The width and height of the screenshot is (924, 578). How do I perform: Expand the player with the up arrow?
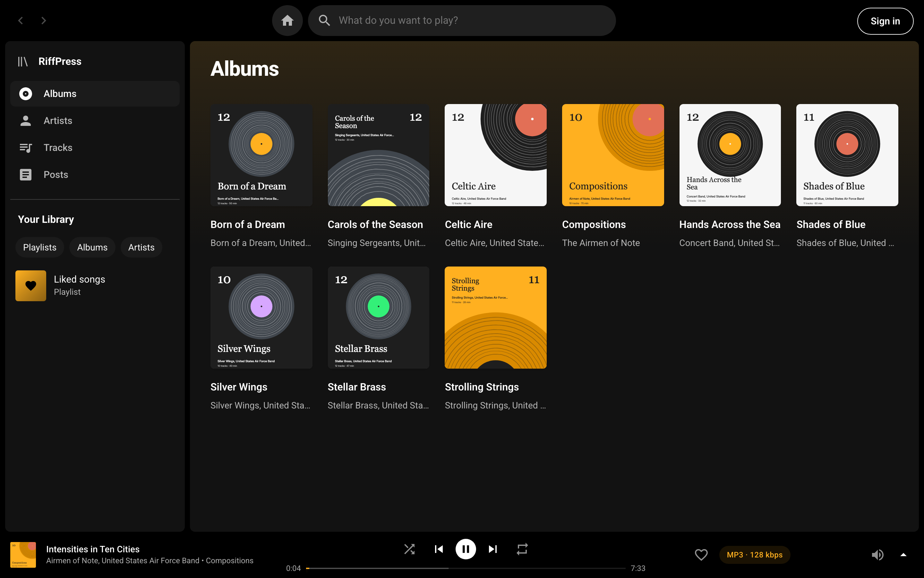coord(903,554)
